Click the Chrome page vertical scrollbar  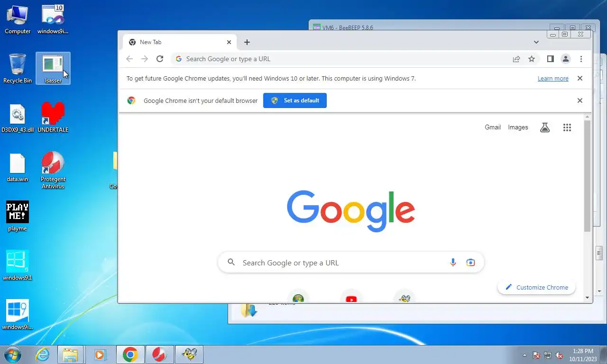587,176
